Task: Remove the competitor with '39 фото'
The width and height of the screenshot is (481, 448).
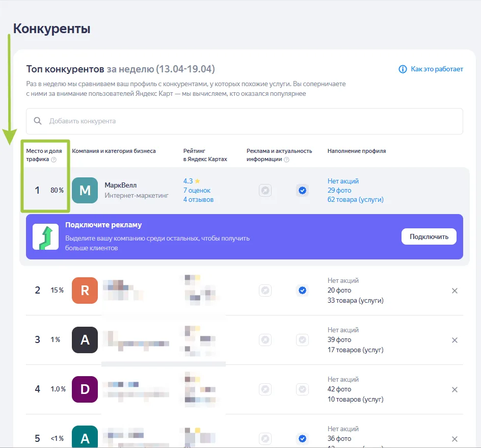Action: 455,340
